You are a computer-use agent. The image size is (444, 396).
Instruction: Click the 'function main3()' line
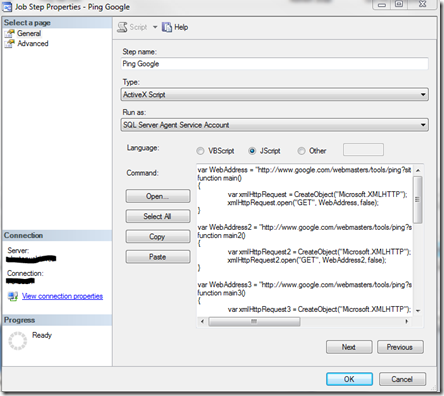221,293
